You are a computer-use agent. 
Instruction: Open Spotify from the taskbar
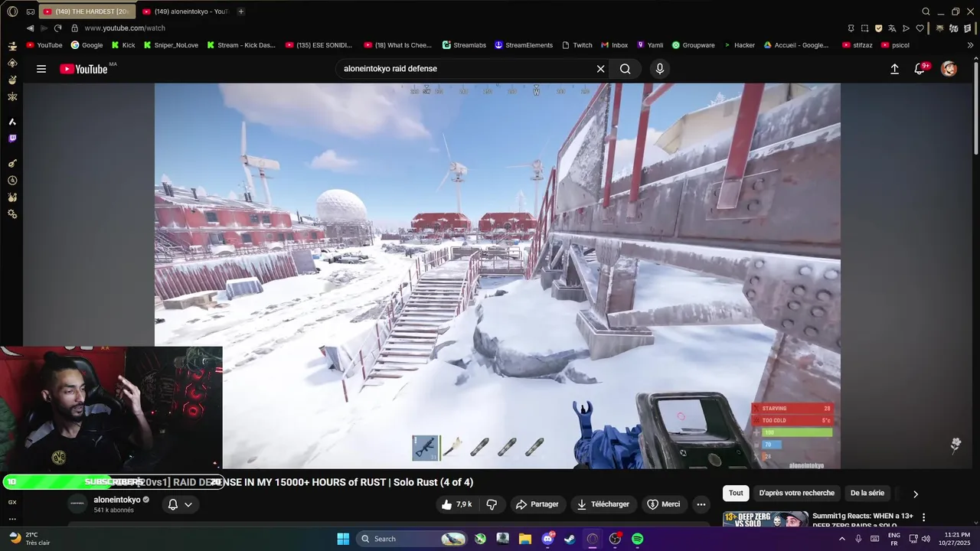(637, 539)
